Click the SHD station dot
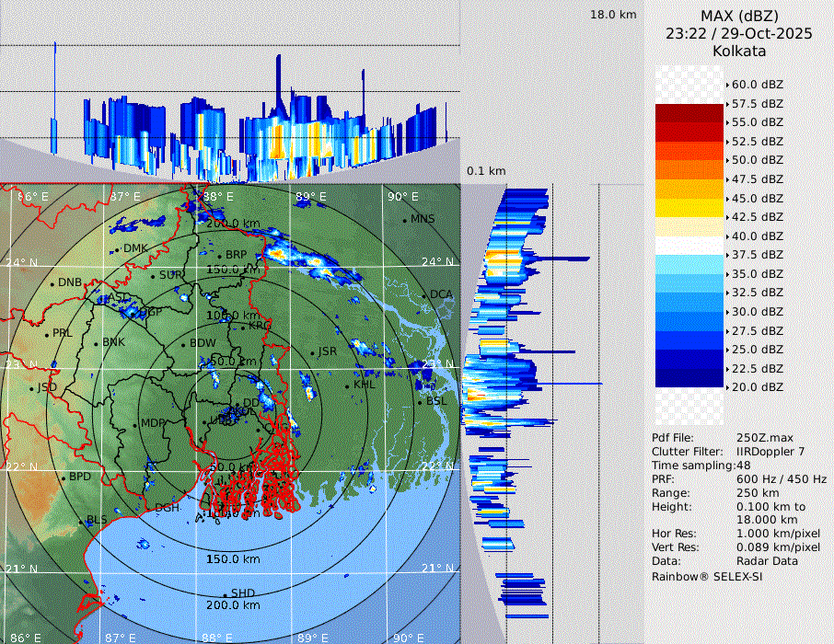Viewport: 834px width, 644px height. tap(225, 594)
